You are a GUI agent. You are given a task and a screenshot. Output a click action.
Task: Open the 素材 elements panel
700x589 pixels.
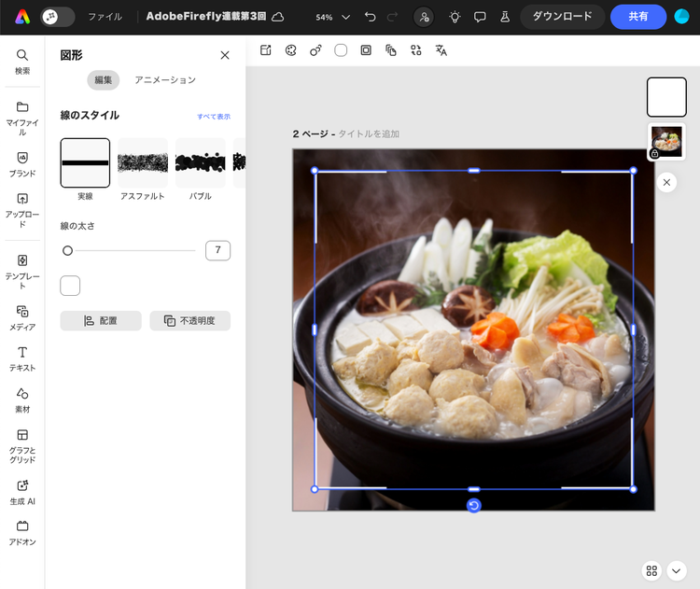[x=22, y=399]
